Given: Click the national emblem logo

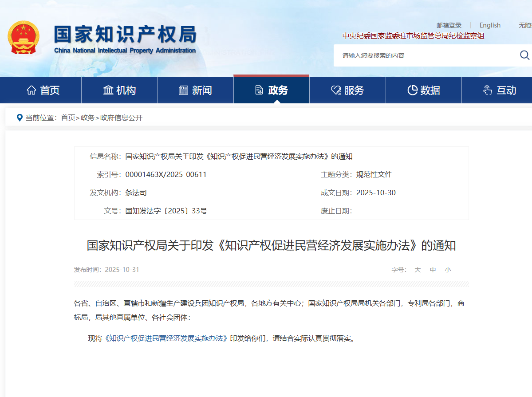Looking at the screenshot, I should 24,37.
